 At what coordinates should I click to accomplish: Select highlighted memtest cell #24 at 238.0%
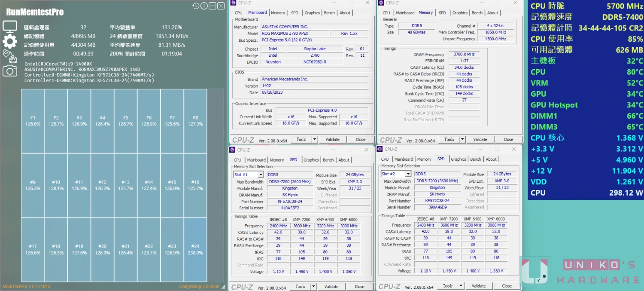[x=195, y=250]
